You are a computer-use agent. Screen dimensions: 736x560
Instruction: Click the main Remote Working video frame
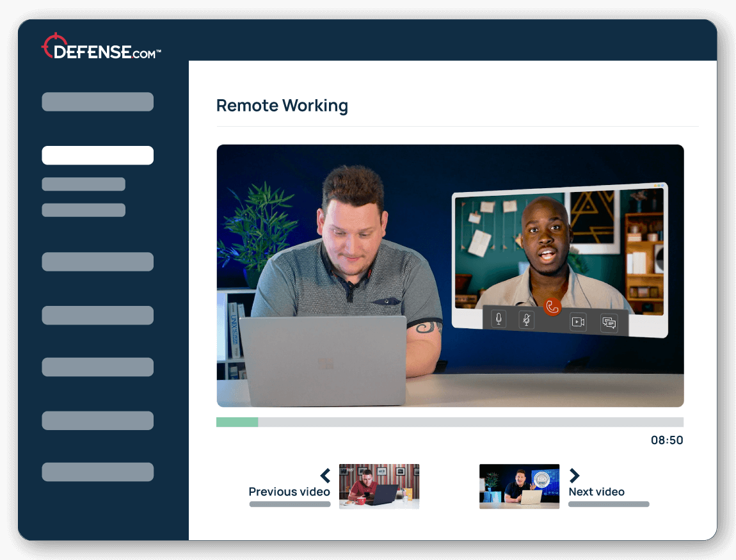click(x=450, y=276)
